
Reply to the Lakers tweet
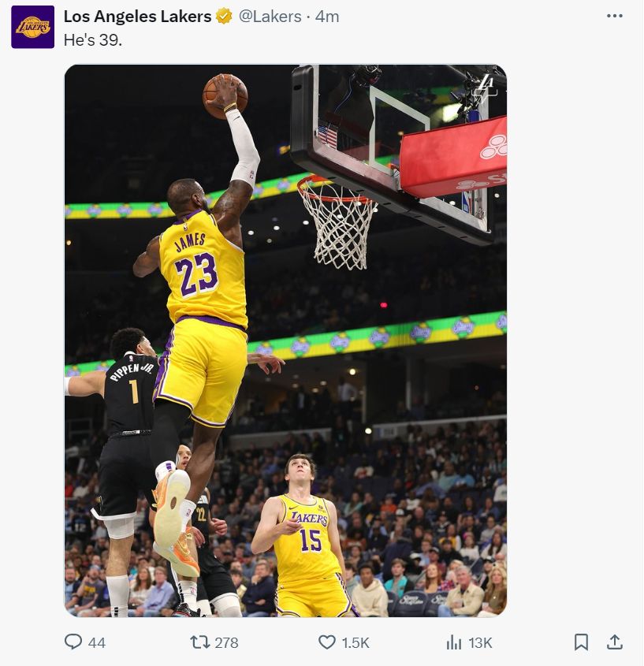point(73,642)
